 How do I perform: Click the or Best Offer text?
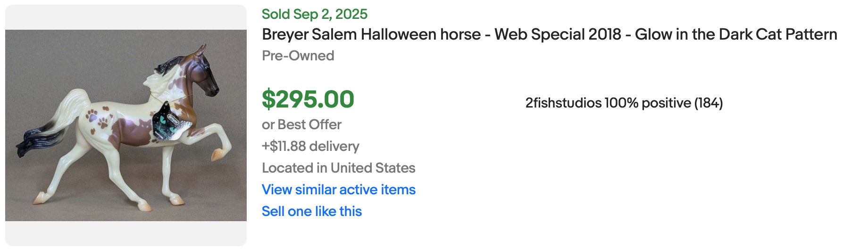click(301, 124)
